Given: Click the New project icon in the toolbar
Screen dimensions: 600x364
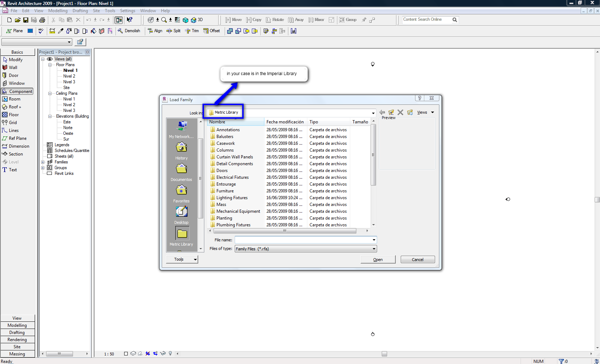Looking at the screenshot, I should pos(10,20).
